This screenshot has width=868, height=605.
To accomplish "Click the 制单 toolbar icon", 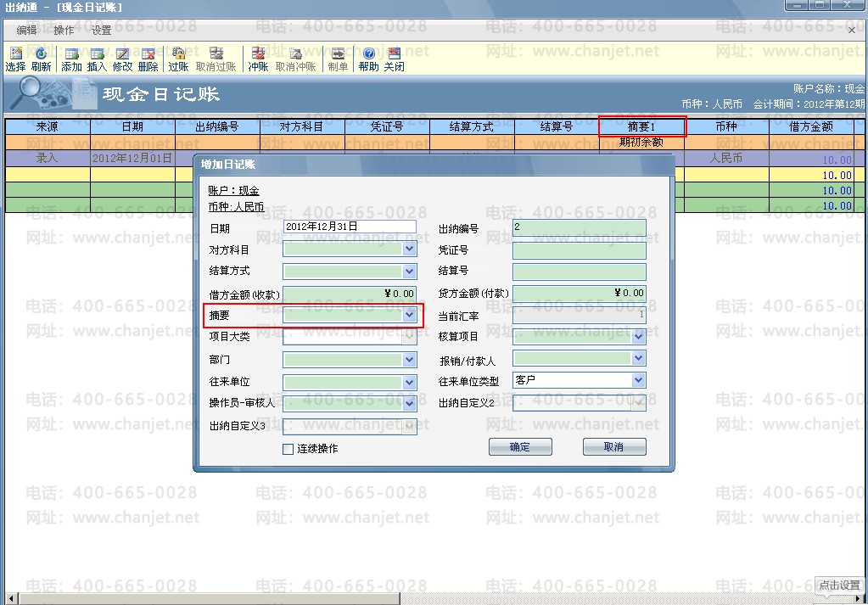I will tap(338, 59).
